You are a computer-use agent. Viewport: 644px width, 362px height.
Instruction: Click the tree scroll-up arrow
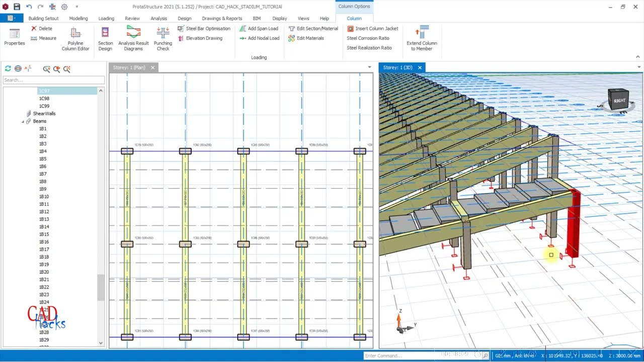(101, 90)
